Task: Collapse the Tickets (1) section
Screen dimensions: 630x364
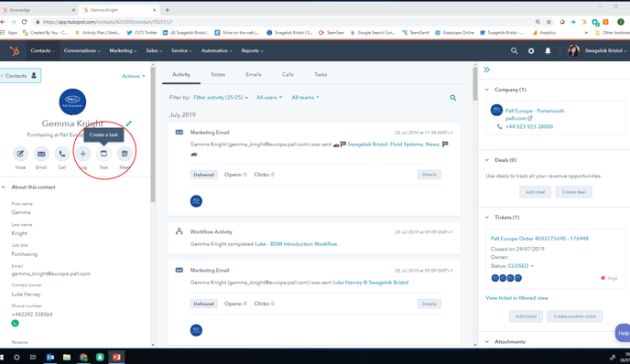Action: click(487, 217)
